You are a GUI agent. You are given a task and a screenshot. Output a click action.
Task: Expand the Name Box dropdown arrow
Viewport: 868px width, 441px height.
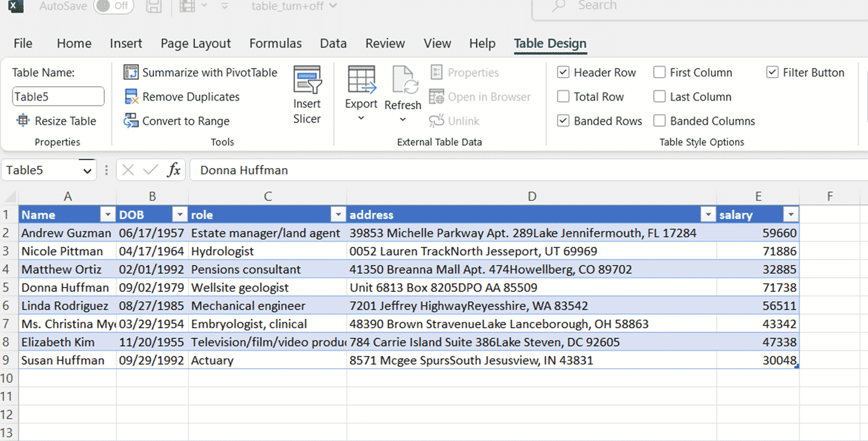pyautogui.click(x=87, y=171)
